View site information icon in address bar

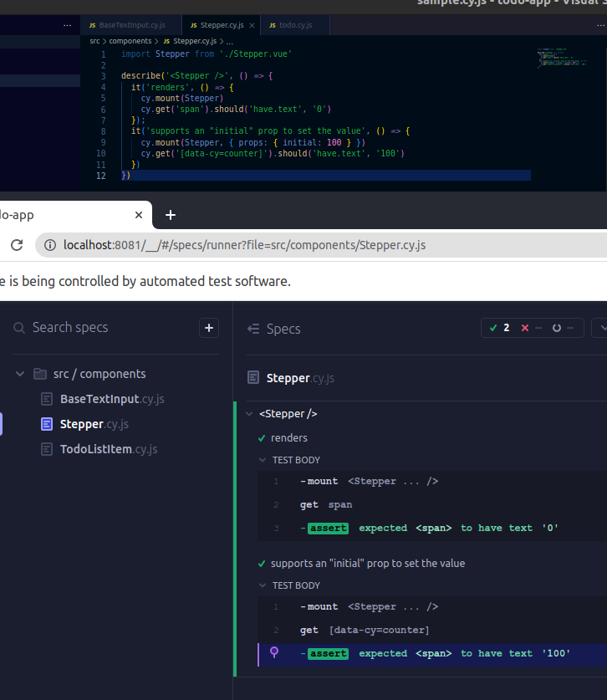pos(50,245)
